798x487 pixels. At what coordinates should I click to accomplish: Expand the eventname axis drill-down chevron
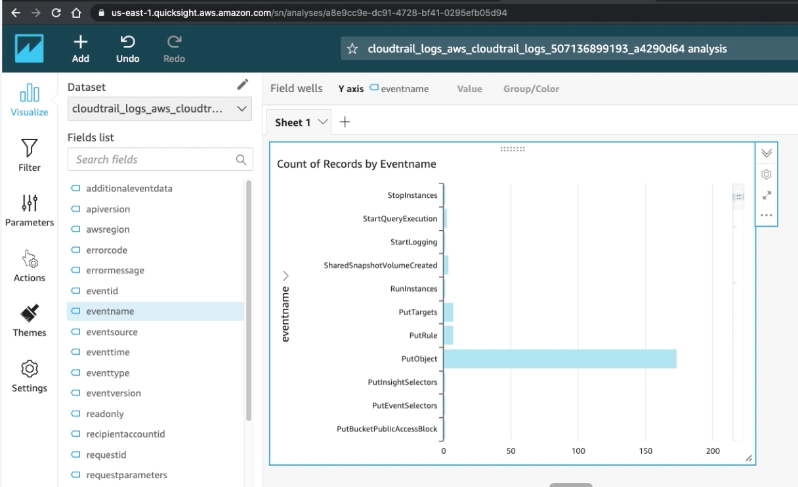286,275
